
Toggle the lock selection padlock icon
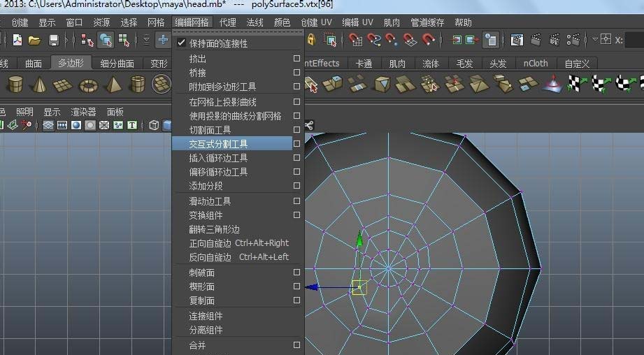(x=310, y=39)
